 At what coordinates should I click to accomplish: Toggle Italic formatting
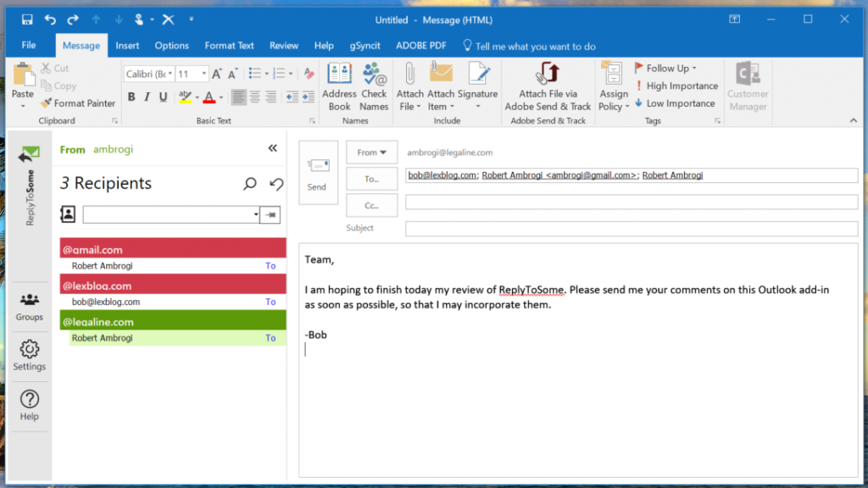[147, 97]
